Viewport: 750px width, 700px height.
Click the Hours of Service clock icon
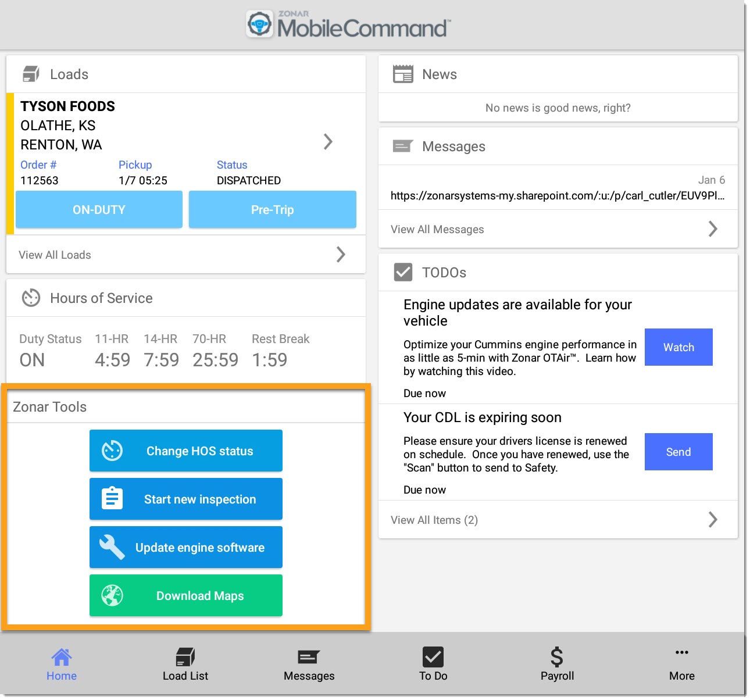coord(31,298)
